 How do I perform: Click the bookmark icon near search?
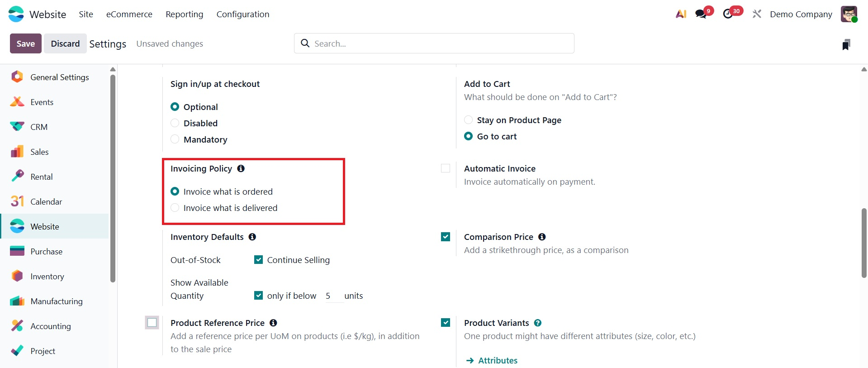pyautogui.click(x=846, y=44)
